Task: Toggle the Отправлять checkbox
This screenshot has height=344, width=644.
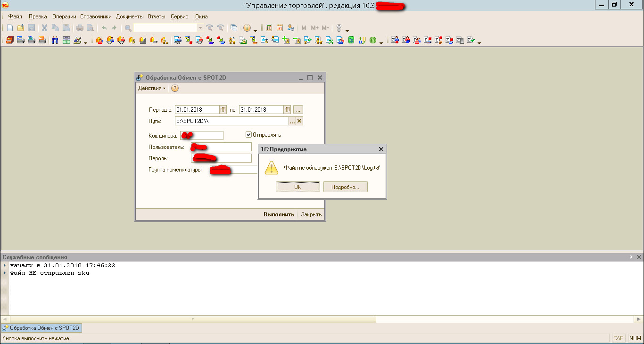Action: (248, 134)
